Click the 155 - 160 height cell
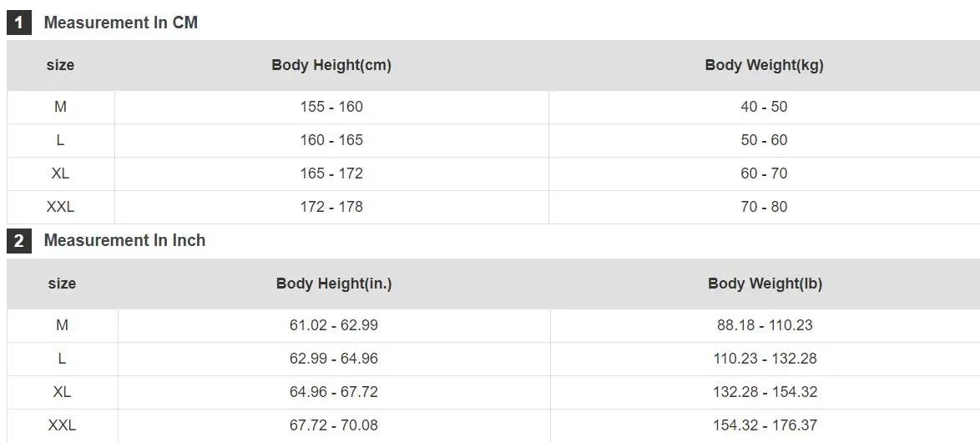Screen dimensions: 980x442 coord(331,107)
